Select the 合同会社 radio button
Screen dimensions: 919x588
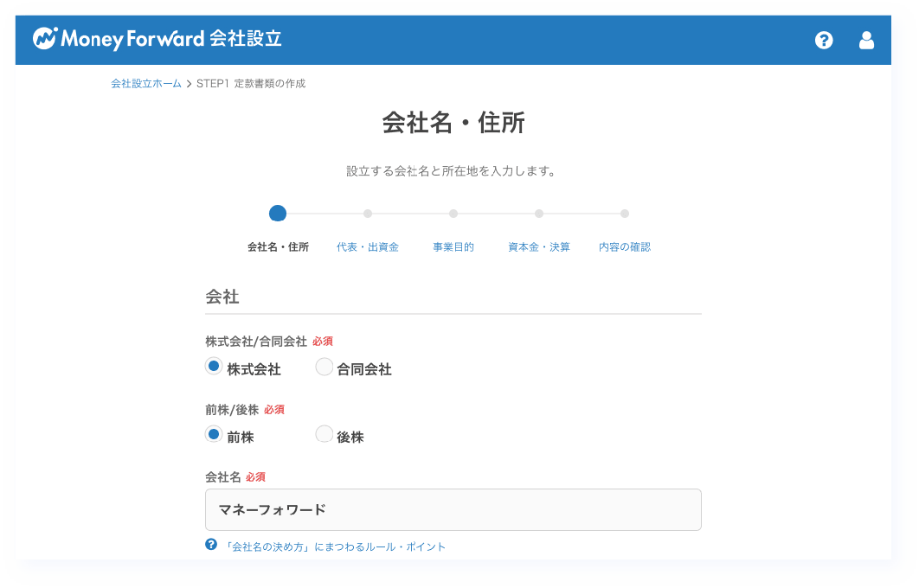click(324, 367)
